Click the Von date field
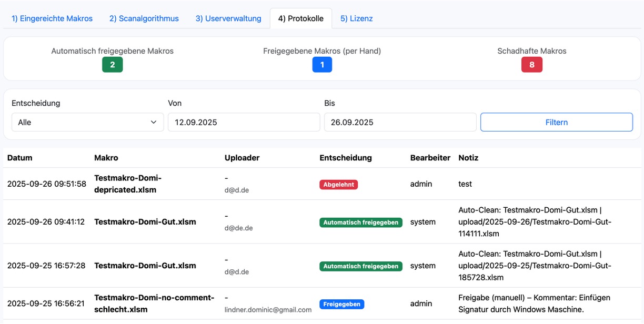The image size is (644, 324). pos(244,121)
